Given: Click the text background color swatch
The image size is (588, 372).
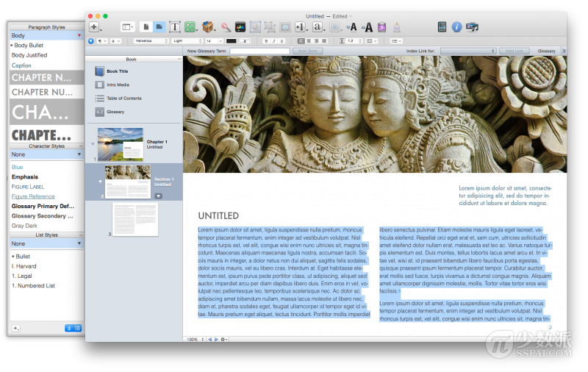Looking at the screenshot, I should (245, 41).
